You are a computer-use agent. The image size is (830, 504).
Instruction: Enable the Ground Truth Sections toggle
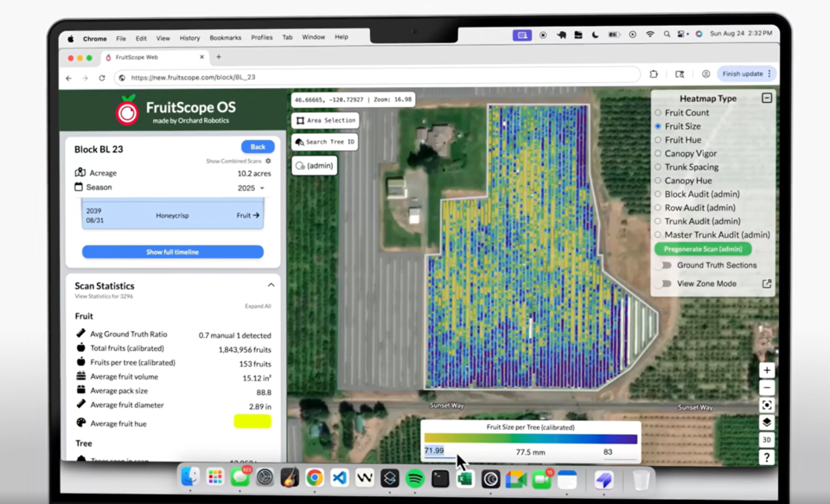click(x=664, y=265)
